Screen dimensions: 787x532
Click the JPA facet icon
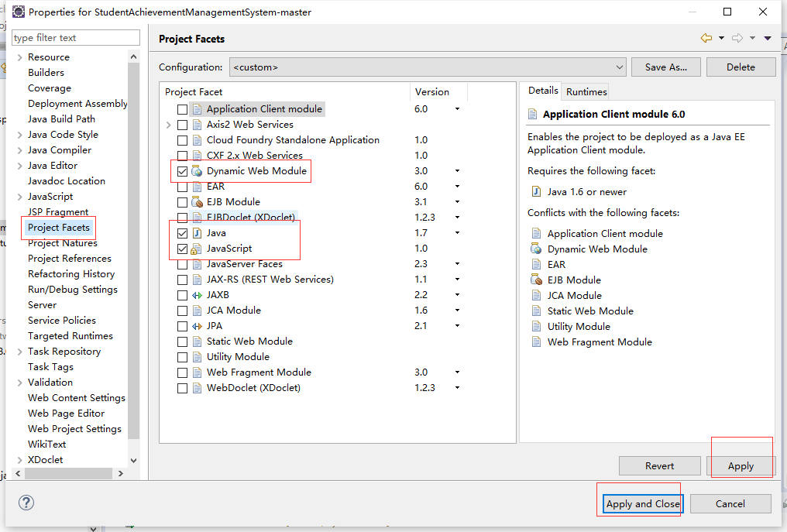pos(198,326)
